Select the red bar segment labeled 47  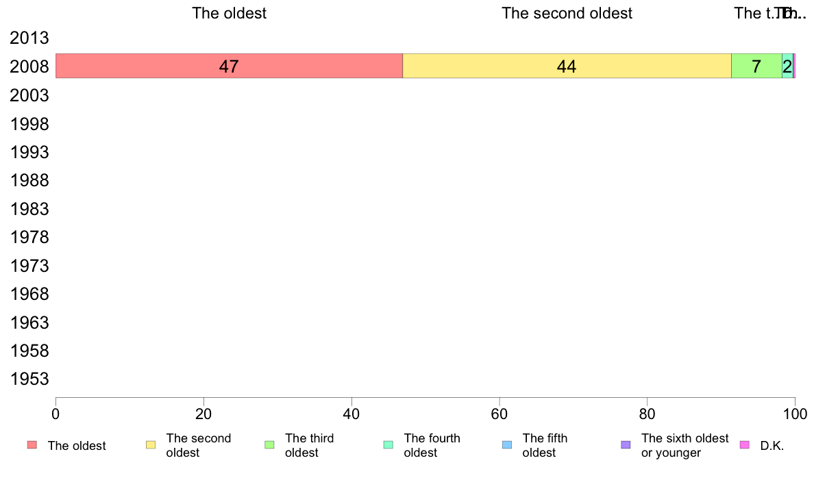pyautogui.click(x=229, y=66)
